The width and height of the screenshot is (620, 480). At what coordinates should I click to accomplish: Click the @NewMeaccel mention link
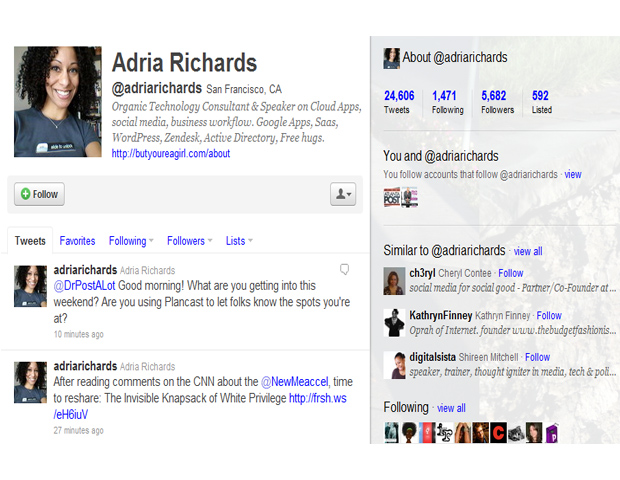pos(297,382)
